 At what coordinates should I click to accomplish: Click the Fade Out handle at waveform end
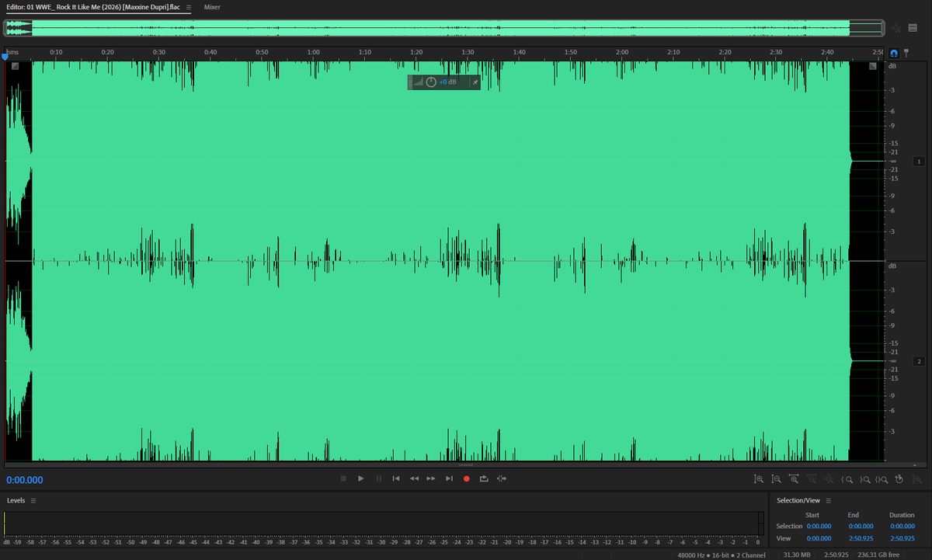tap(872, 66)
